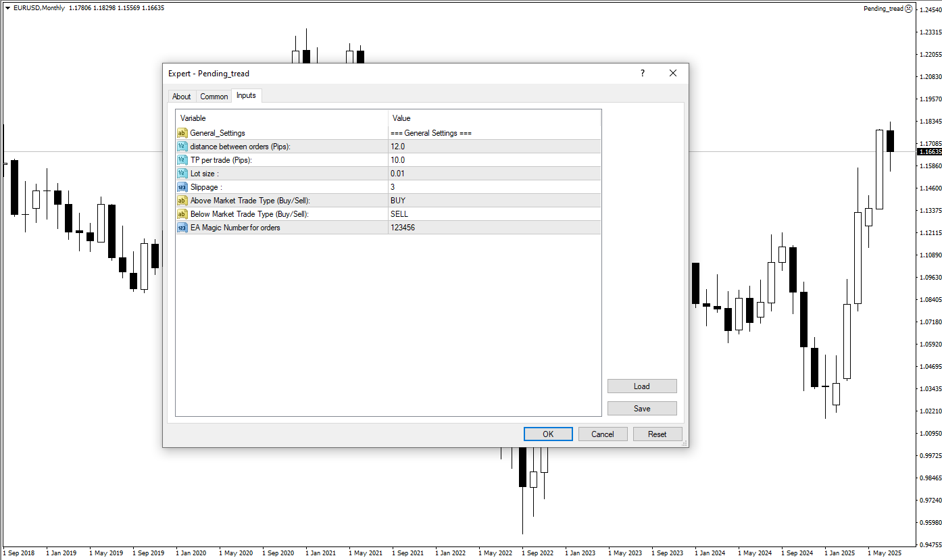
Task: Click the General_Settings string type icon
Action: (182, 133)
